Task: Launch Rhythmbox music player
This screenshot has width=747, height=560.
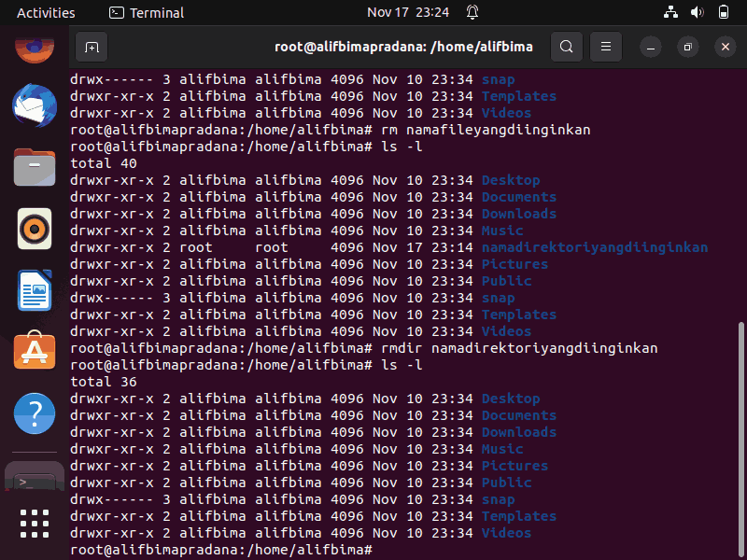Action: coord(35,229)
